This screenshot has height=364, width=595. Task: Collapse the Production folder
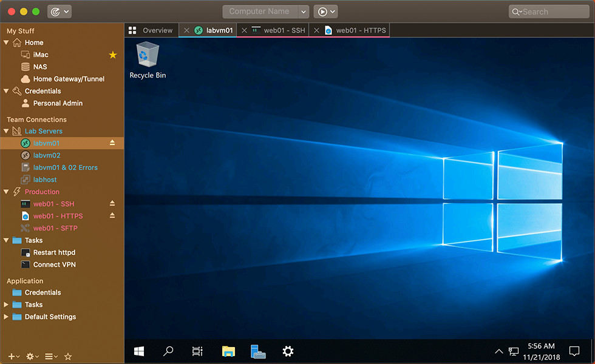coord(6,192)
